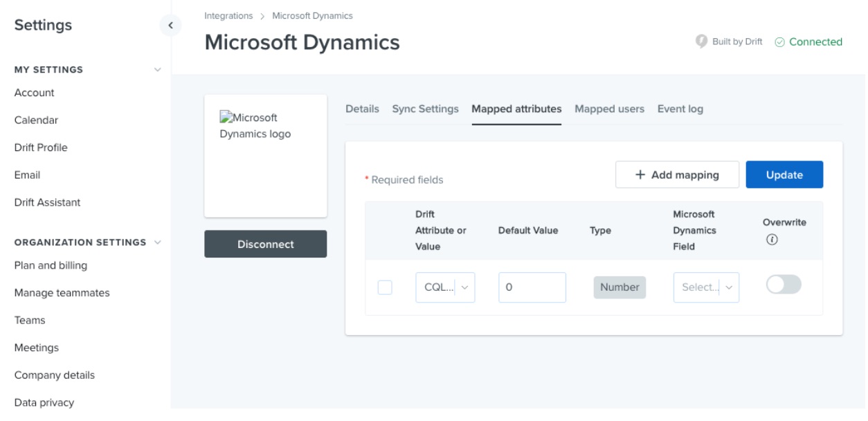Open the CQL Drift attribute dropdown
Image resolution: width=868 pixels, height=421 pixels.
coord(445,287)
